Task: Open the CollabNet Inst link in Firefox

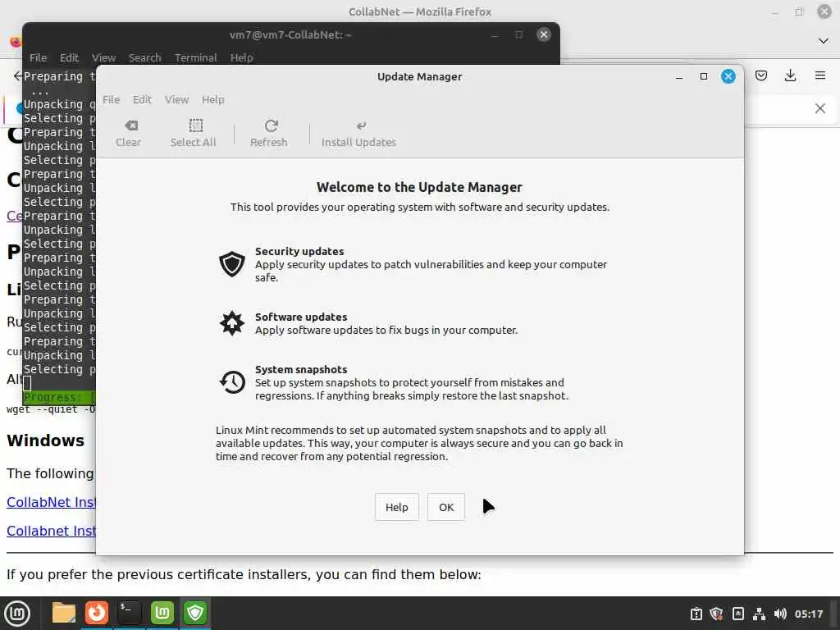Action: [x=51, y=503]
